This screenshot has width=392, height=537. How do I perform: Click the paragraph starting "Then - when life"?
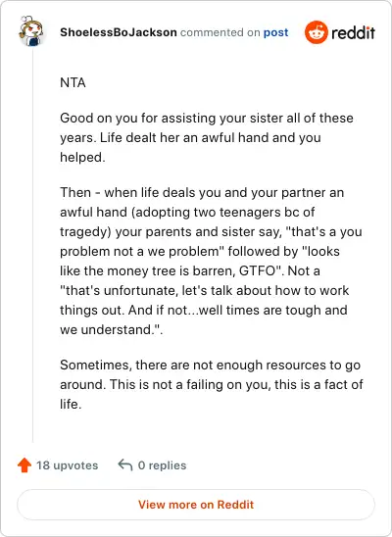211,261
